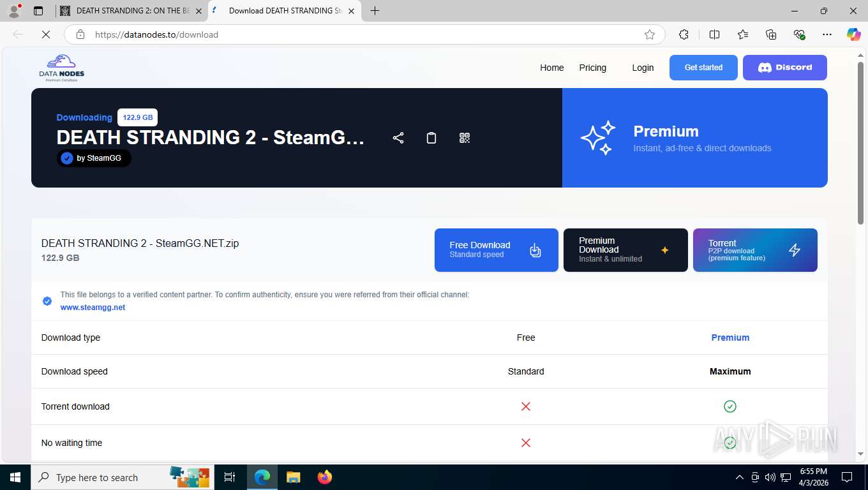Open the www.steamgg.net link
The height and width of the screenshot is (490, 868).
93,308
